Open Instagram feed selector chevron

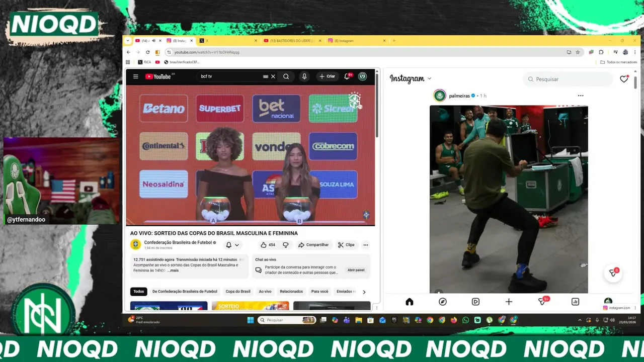[x=429, y=79]
